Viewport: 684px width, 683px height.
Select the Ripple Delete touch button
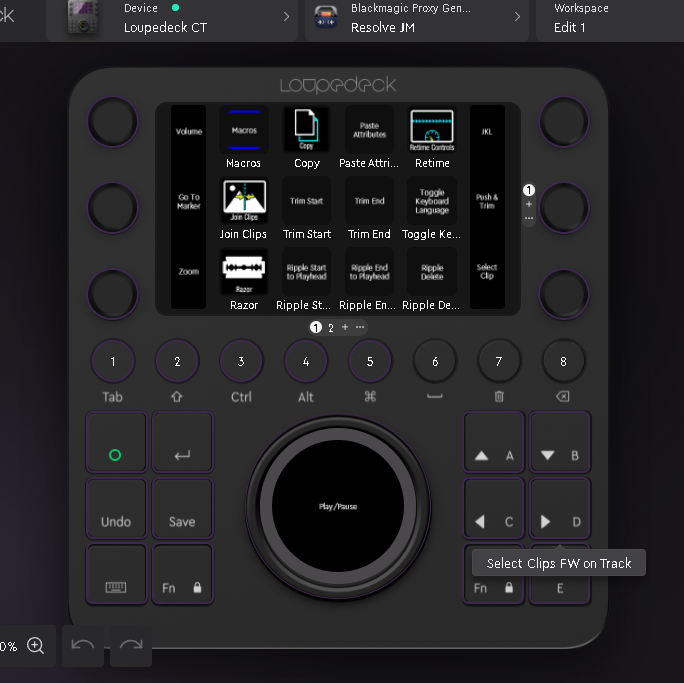(432, 272)
